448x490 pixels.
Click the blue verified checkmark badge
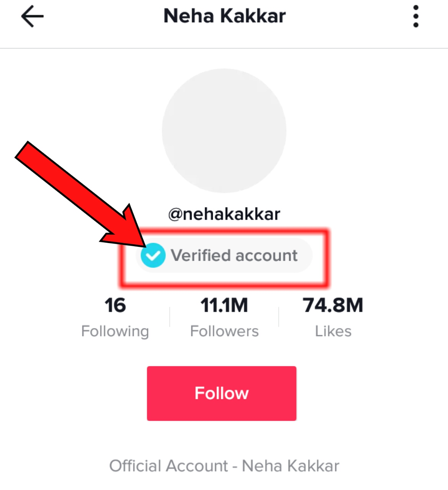[153, 255]
